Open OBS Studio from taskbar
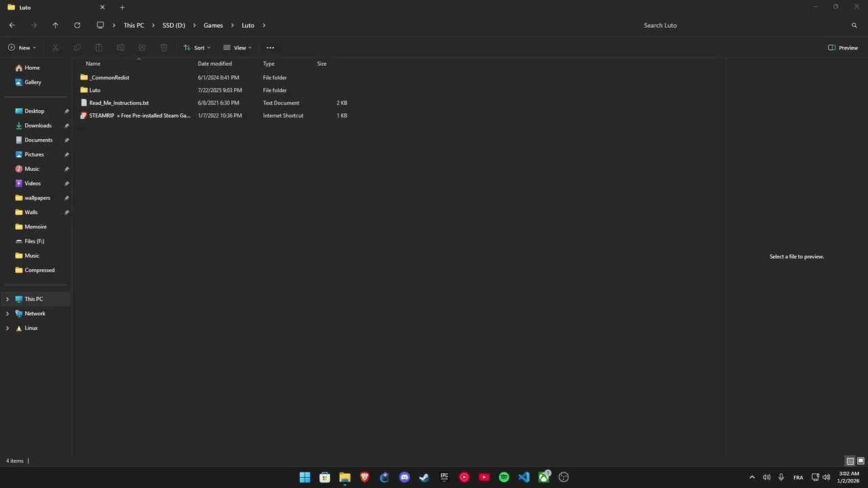The image size is (868, 488). click(x=564, y=477)
